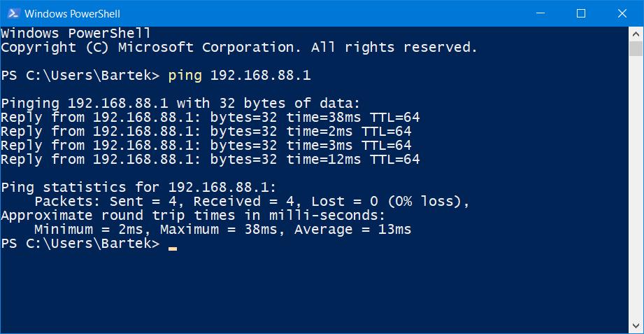Click the empty scrollbar track below the thumb
The image size is (644, 334).
click(636, 188)
